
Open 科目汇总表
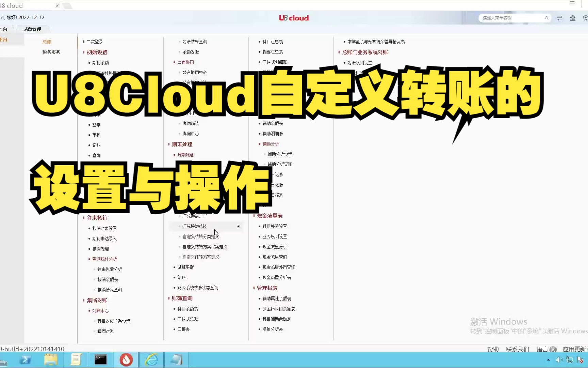[273, 42]
